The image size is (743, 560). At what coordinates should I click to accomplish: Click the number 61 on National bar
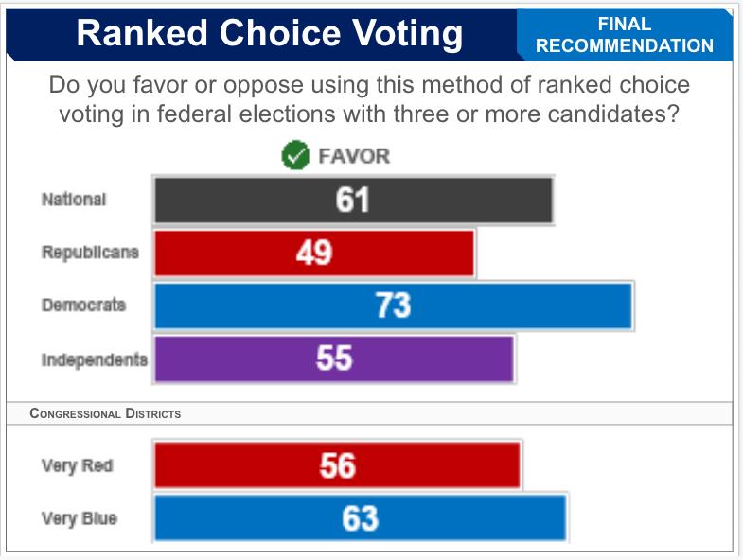(352, 200)
